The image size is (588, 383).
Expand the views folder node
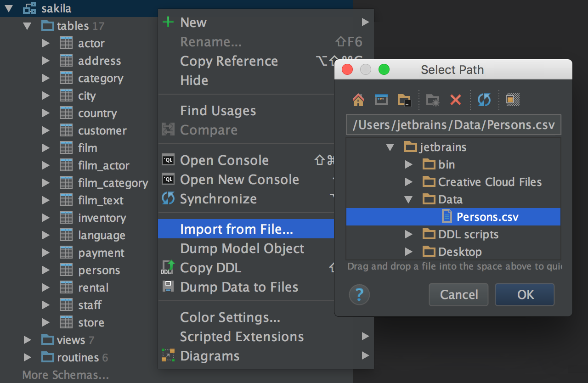[28, 340]
